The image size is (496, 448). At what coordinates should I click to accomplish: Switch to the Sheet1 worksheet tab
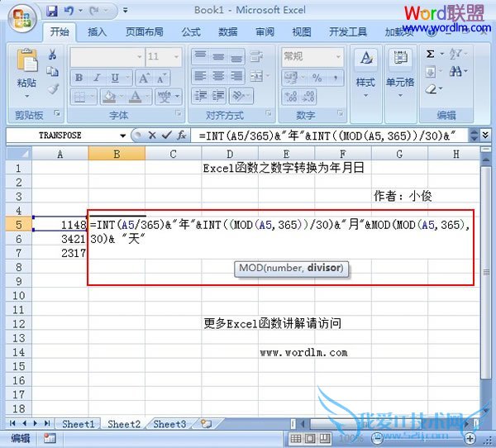(x=79, y=424)
